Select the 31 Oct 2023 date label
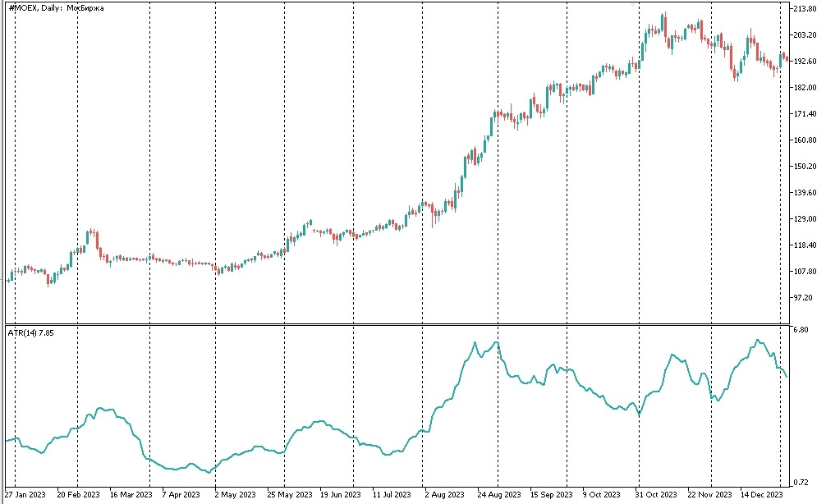Screen dimensions: 826x504 point(656,494)
